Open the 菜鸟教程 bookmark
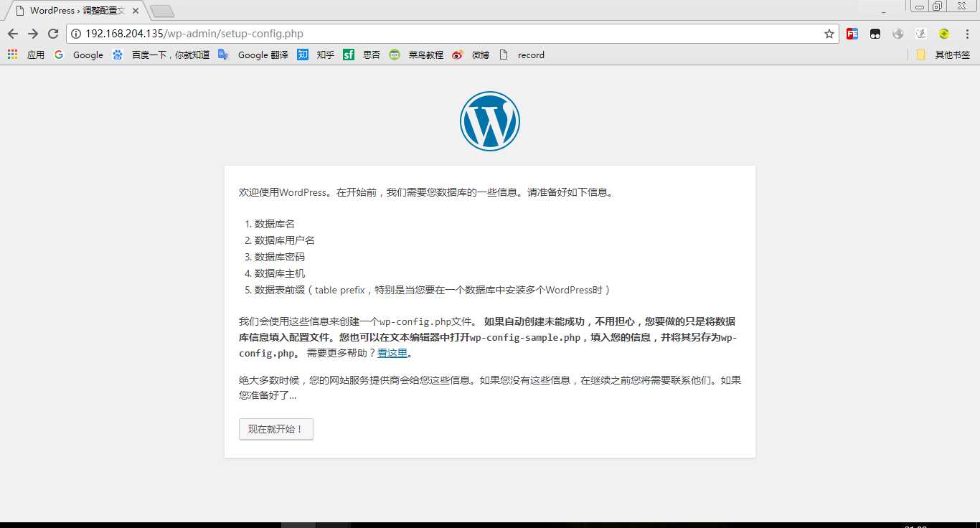 416,55
